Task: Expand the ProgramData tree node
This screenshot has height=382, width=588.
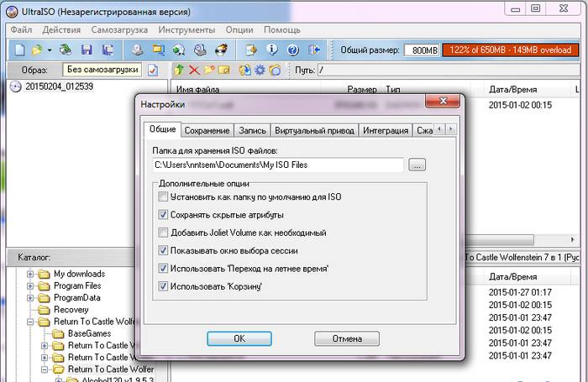Action: tap(30, 298)
